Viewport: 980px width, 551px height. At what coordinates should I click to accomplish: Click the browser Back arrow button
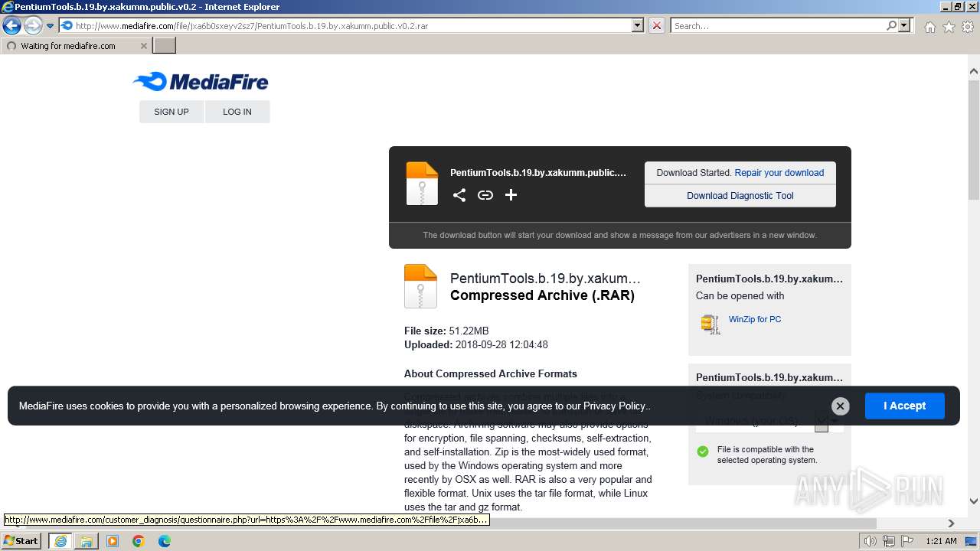(x=11, y=25)
